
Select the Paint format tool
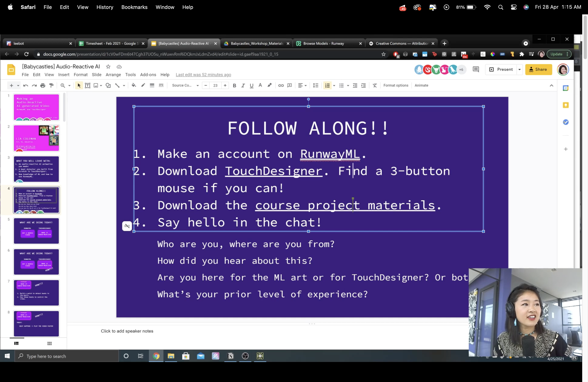[x=51, y=86]
